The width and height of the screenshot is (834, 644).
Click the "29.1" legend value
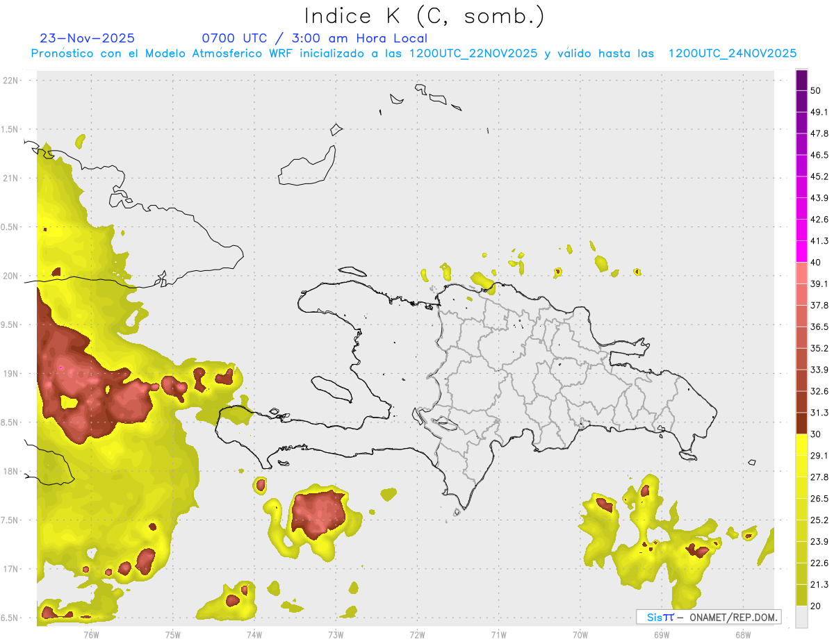819,456
